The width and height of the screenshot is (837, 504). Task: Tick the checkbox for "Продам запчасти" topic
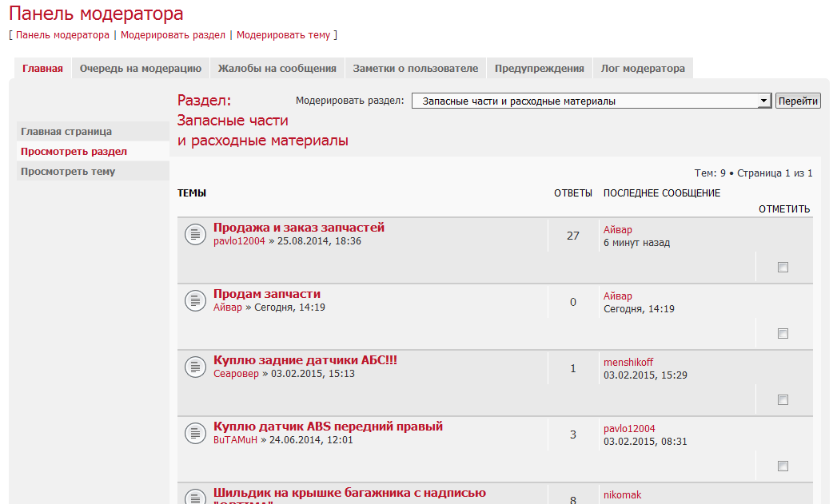click(x=783, y=334)
